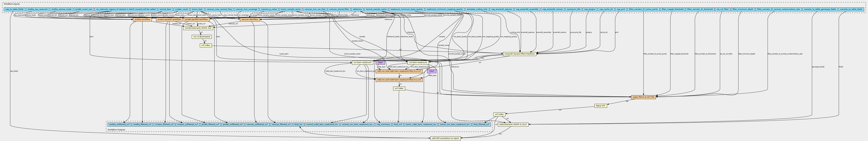
Task: Click the synonyms_file input node
Action: (573, 9)
